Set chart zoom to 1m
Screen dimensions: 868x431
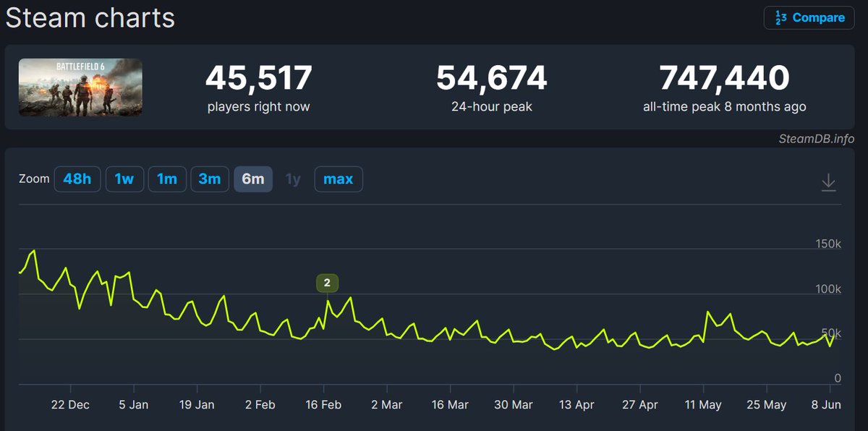pyautogui.click(x=167, y=179)
